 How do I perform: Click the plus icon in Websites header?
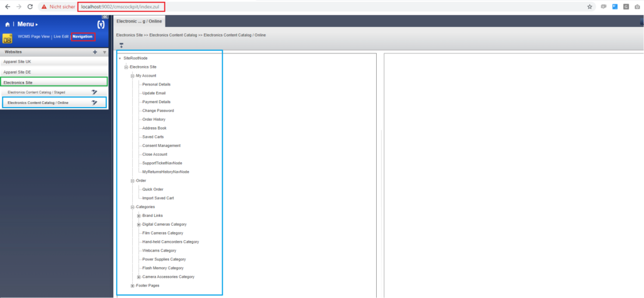[95, 52]
